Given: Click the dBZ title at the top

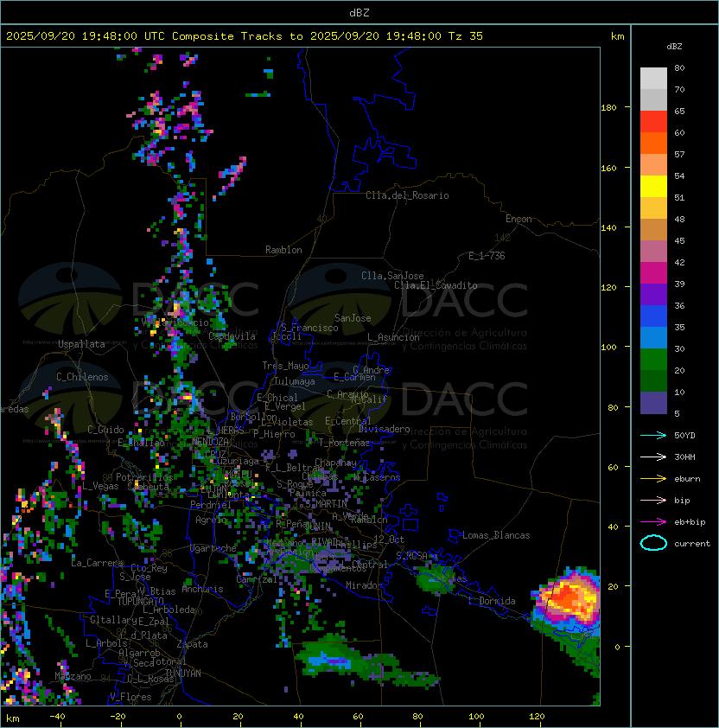Looking at the screenshot, I should (x=359, y=12).
